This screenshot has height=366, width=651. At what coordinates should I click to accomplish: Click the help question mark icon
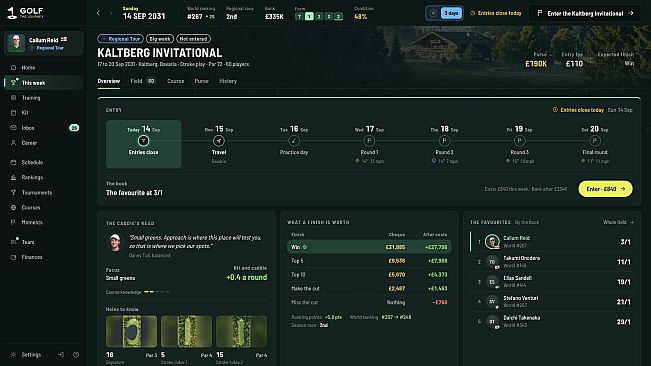click(76, 355)
